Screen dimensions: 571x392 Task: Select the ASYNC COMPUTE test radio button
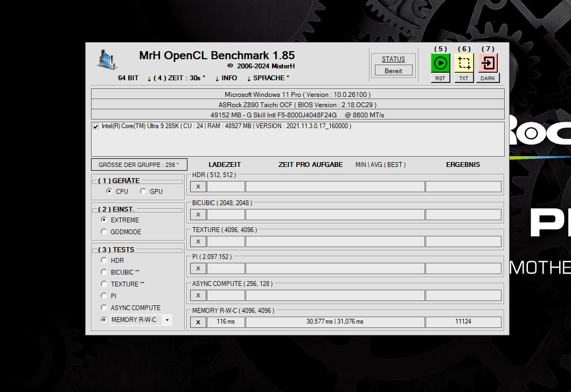tap(104, 307)
